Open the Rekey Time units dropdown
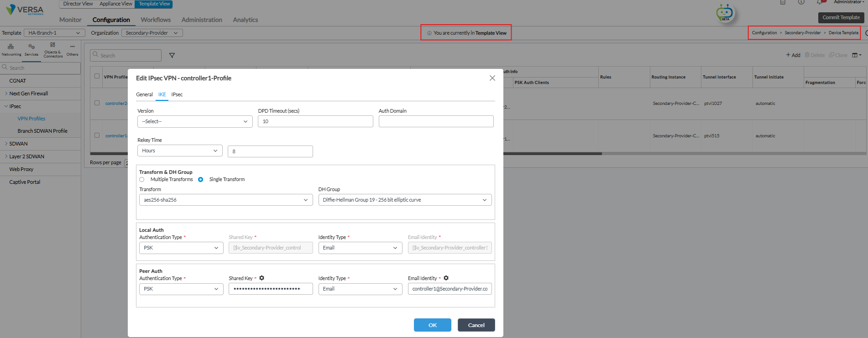Image resolution: width=868 pixels, height=338 pixels. point(180,151)
